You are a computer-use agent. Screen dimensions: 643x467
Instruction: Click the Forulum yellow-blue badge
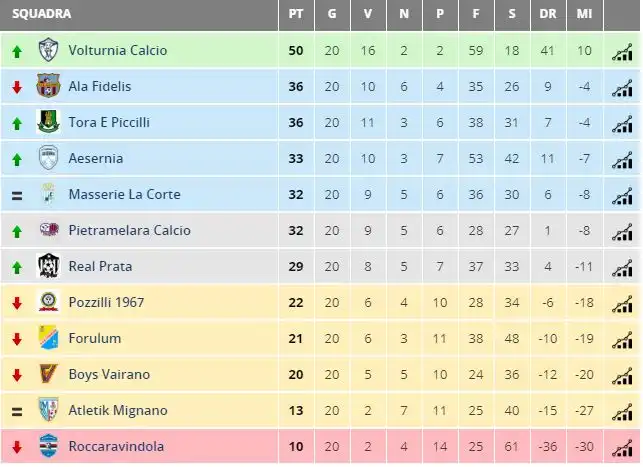(x=48, y=337)
